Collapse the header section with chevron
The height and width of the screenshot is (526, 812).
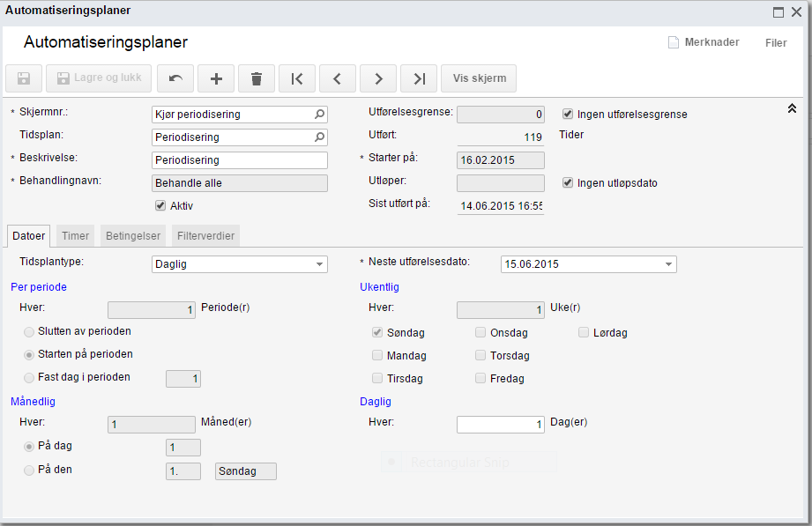click(x=792, y=108)
